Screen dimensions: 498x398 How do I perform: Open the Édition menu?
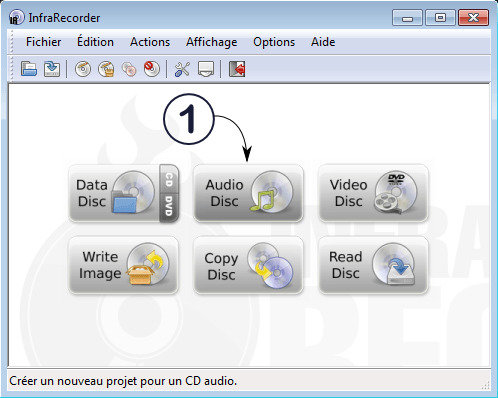[x=95, y=42]
